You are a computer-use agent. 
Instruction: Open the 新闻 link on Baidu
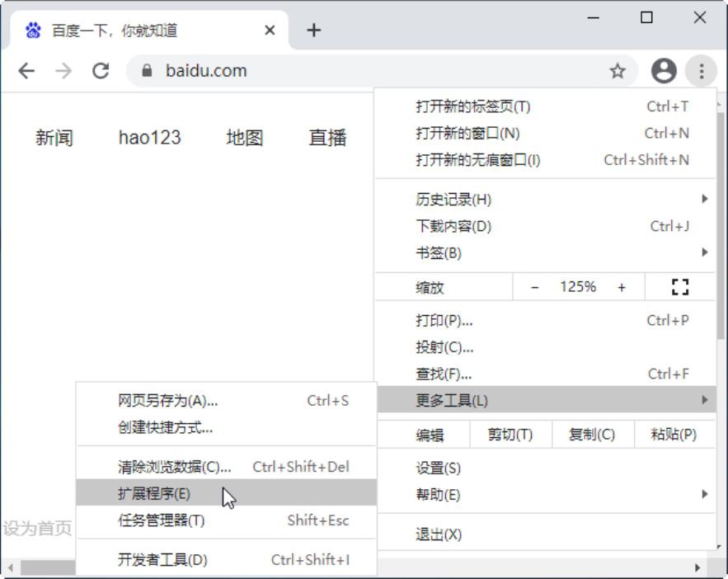[x=54, y=138]
